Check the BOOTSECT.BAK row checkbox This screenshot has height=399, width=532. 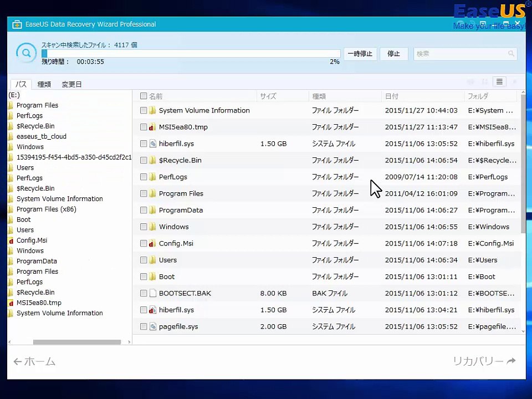pos(144,293)
